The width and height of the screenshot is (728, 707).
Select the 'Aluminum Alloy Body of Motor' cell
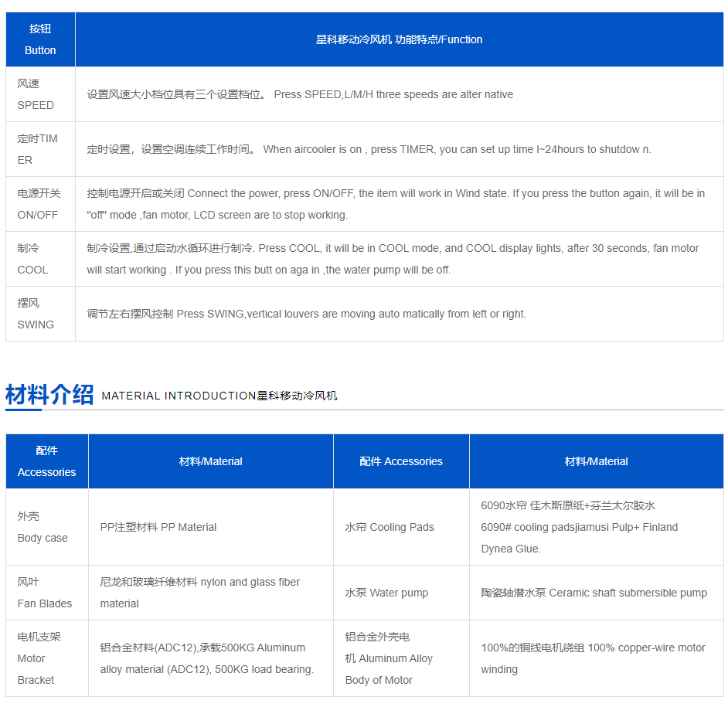pyautogui.click(x=401, y=658)
